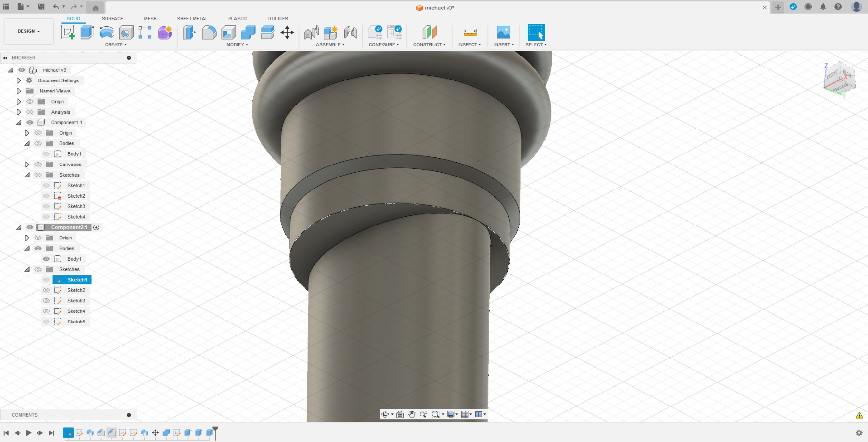Screen dimensions: 868x442
Task: Expand the Document Settings node
Action: pos(18,80)
